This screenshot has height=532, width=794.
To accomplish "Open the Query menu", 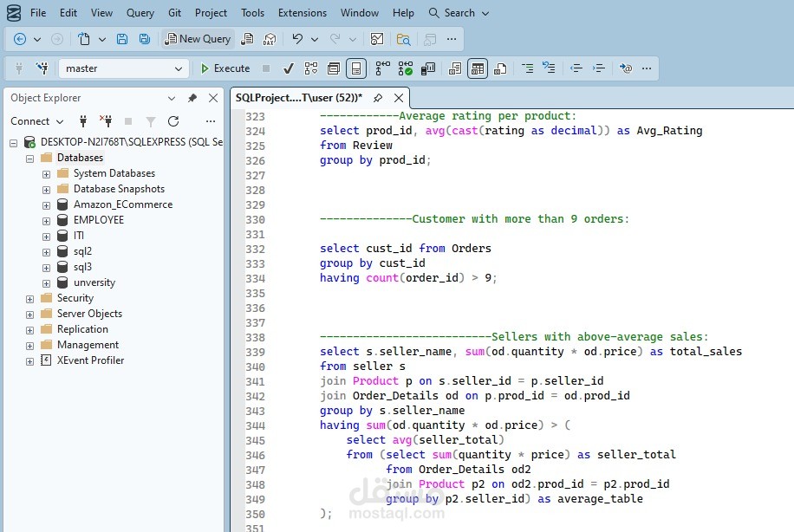I will 140,13.
